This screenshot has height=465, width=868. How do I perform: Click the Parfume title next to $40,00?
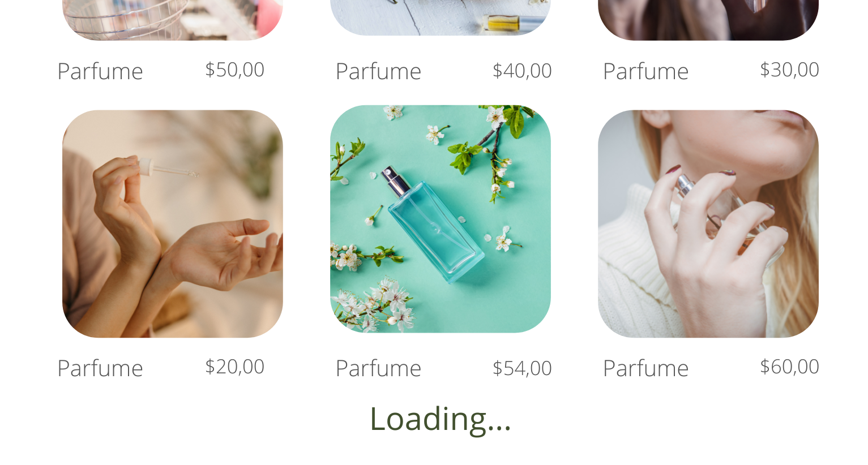(378, 71)
